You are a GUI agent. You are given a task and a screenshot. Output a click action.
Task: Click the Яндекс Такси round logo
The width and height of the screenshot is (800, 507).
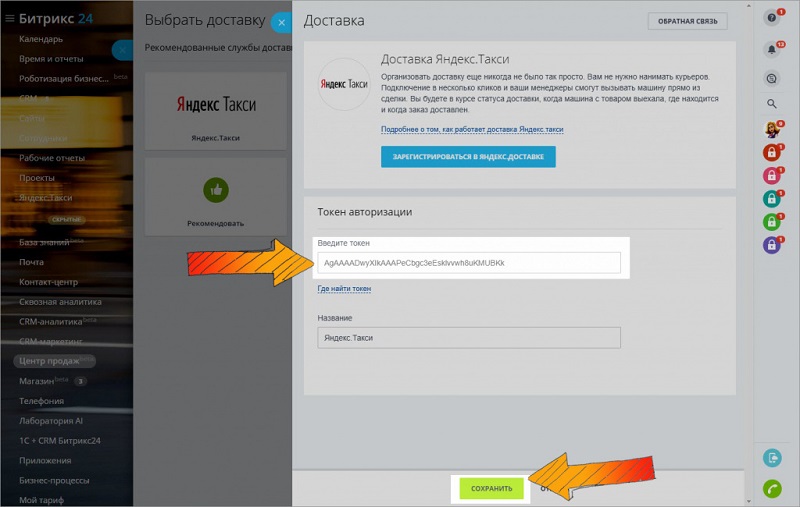pyautogui.click(x=344, y=84)
